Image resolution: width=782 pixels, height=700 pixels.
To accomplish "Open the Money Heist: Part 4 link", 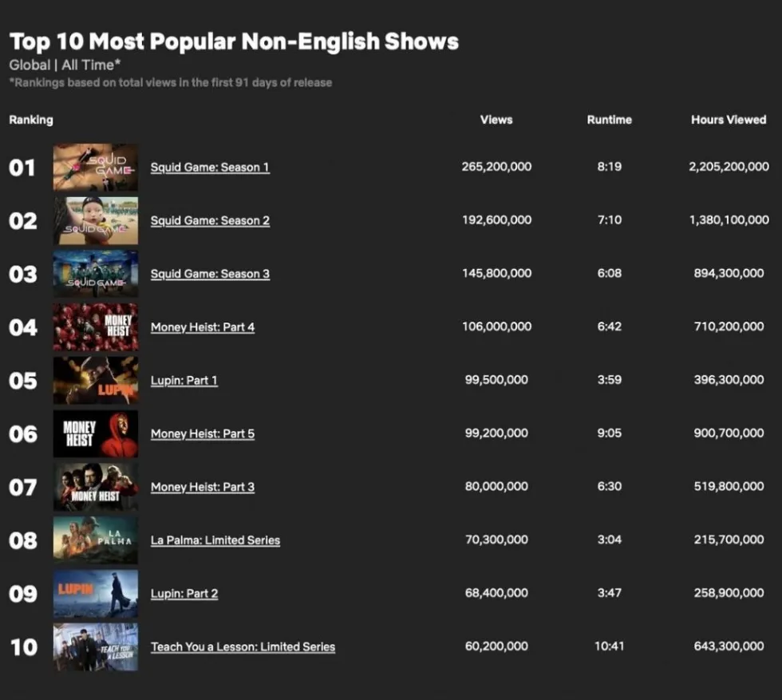I will (203, 327).
